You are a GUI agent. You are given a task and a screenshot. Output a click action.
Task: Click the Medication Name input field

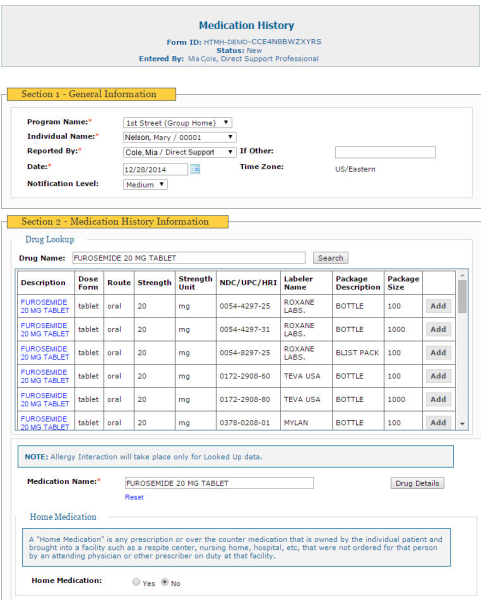coord(219,483)
